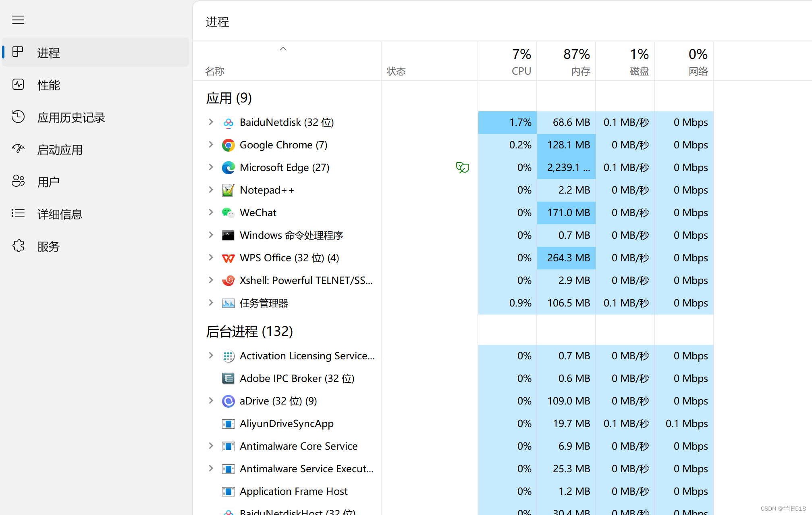
Task: Click the 名称 column sort arrow
Action: [x=283, y=49]
